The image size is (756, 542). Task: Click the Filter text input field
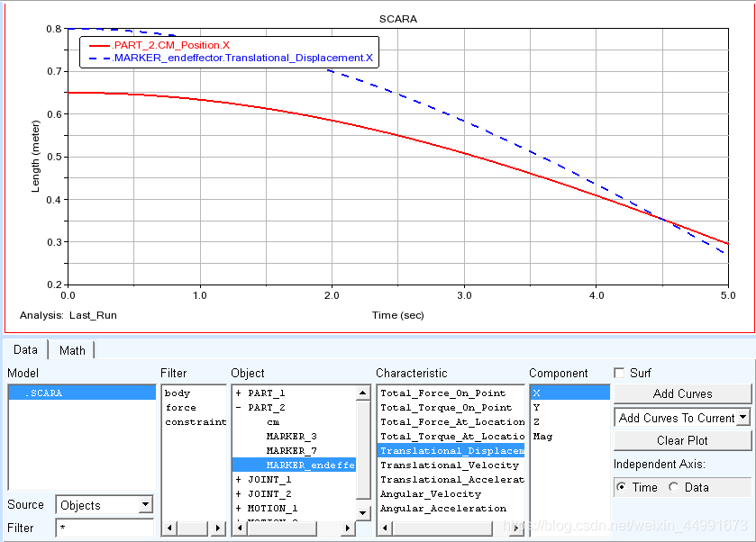click(105, 528)
